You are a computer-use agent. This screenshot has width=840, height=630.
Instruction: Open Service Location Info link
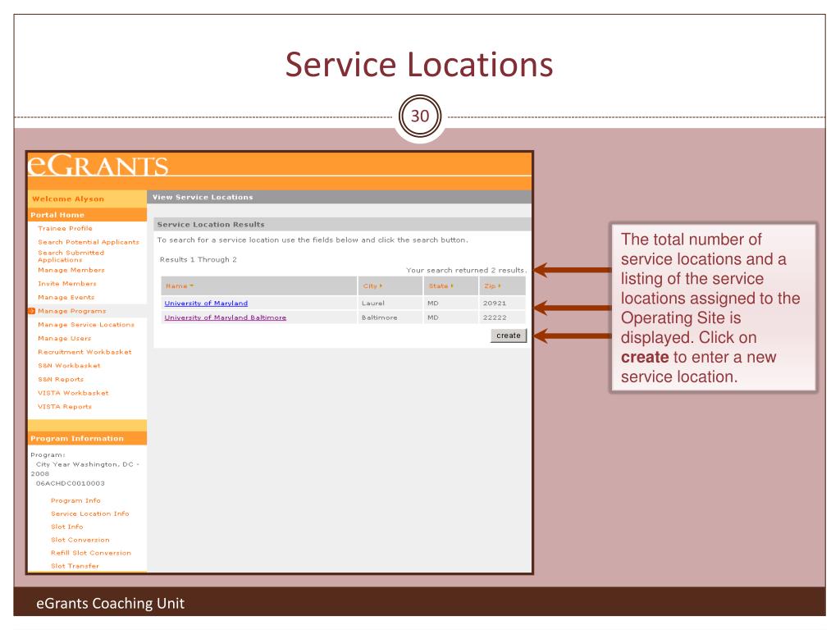[90, 514]
